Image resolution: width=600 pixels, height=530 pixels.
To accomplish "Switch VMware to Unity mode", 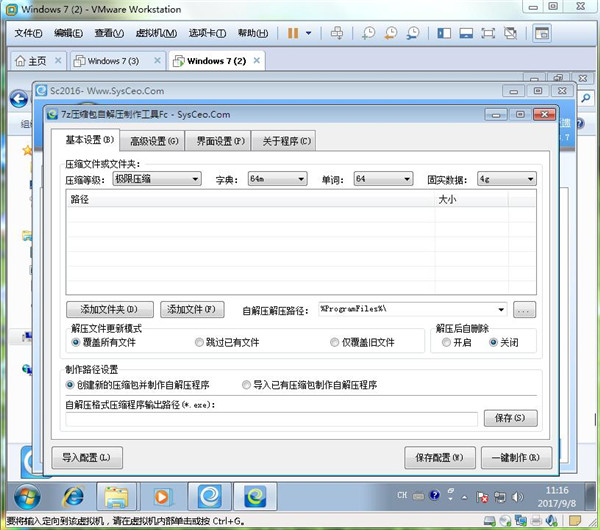I will coord(510,33).
